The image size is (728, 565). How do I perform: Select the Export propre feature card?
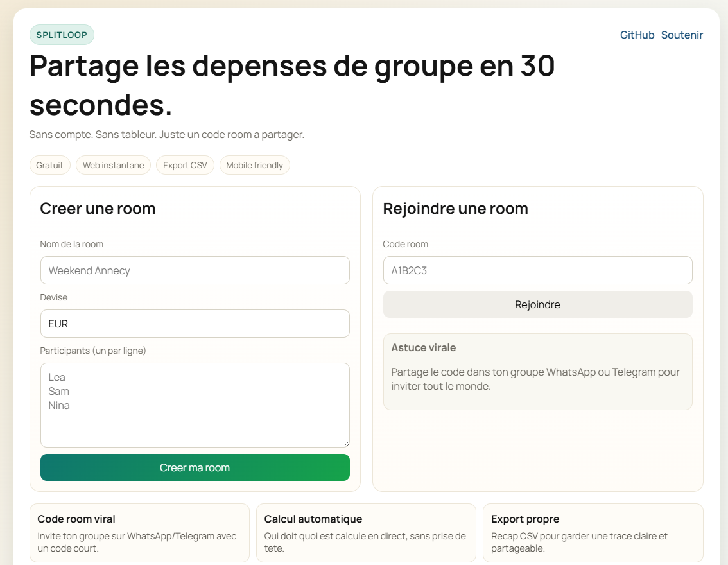(x=593, y=532)
